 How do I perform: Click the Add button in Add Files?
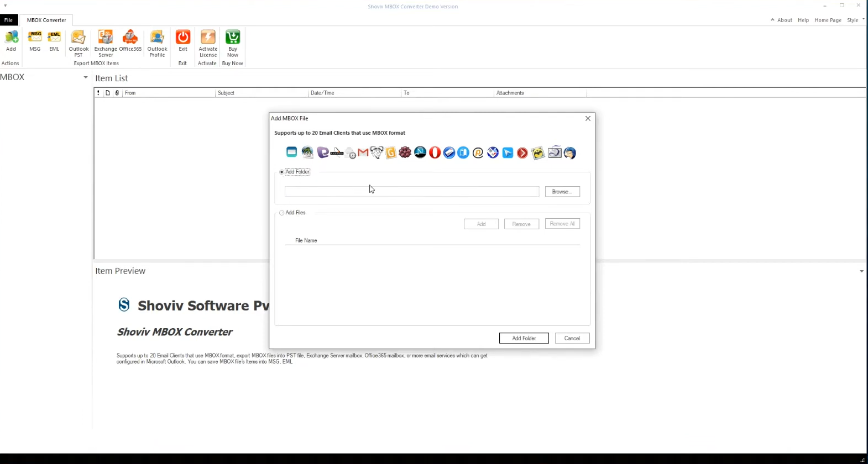pos(481,224)
